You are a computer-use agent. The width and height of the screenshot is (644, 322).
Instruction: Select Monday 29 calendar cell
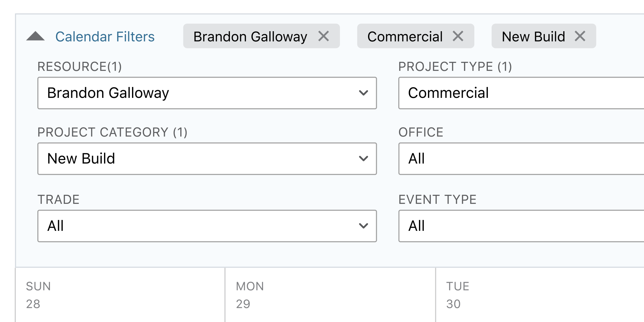pos(330,295)
